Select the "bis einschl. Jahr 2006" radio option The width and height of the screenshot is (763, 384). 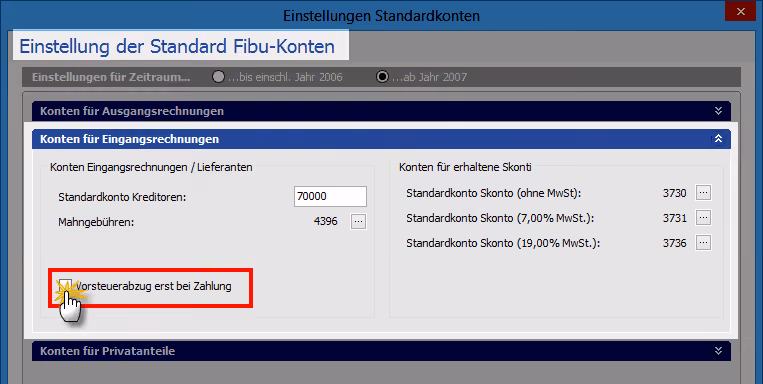click(x=218, y=77)
